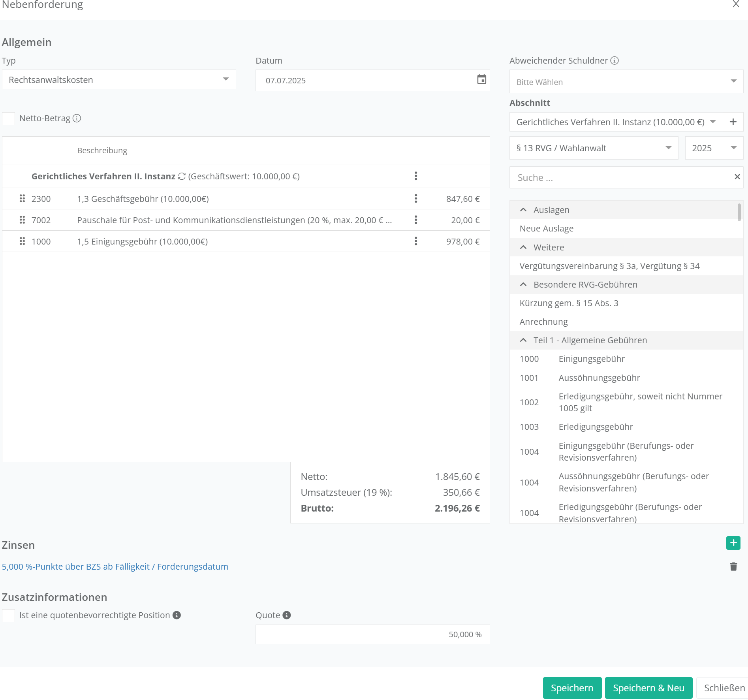Open the calendar date picker icon
This screenshot has width=748, height=700.
(x=481, y=80)
